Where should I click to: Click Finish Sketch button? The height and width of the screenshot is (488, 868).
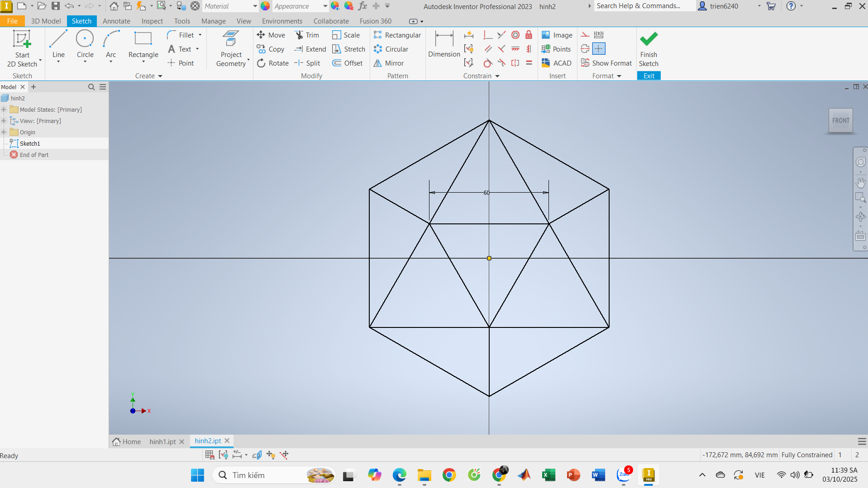(648, 49)
